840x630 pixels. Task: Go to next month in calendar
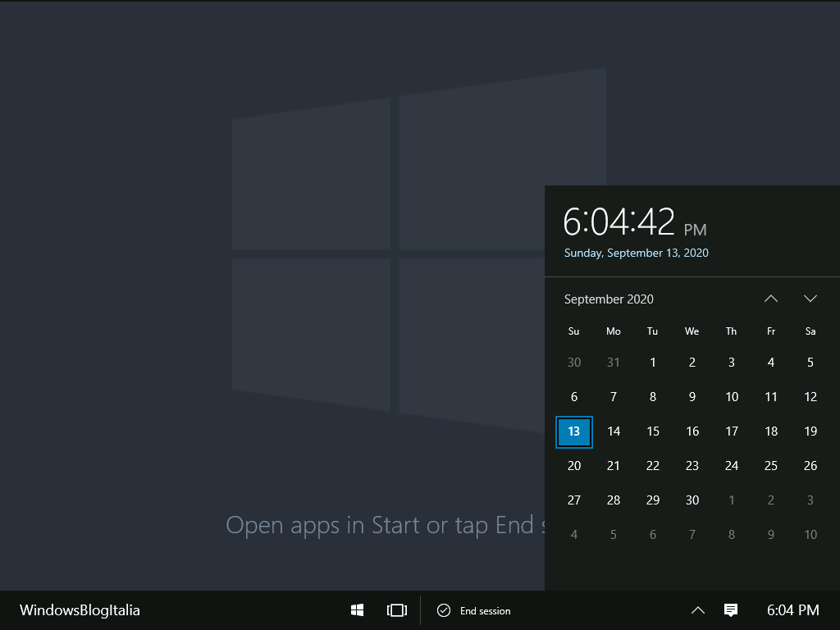(810, 299)
